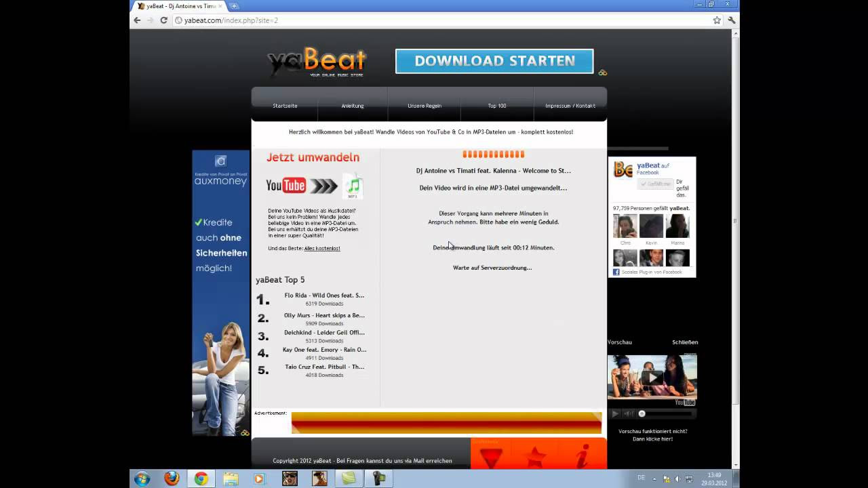Click the red down-arrow footer icon

491,457
